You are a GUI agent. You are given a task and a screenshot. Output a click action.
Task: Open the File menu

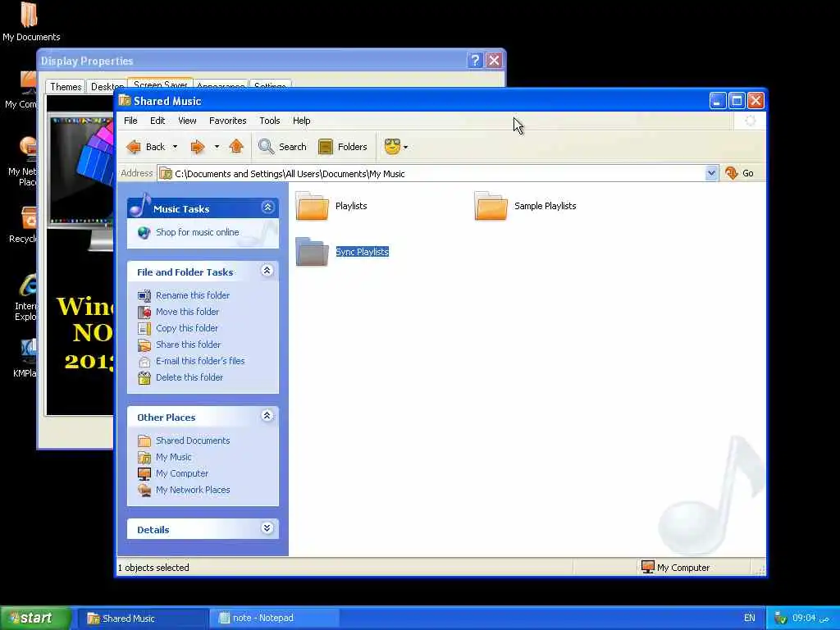point(130,121)
